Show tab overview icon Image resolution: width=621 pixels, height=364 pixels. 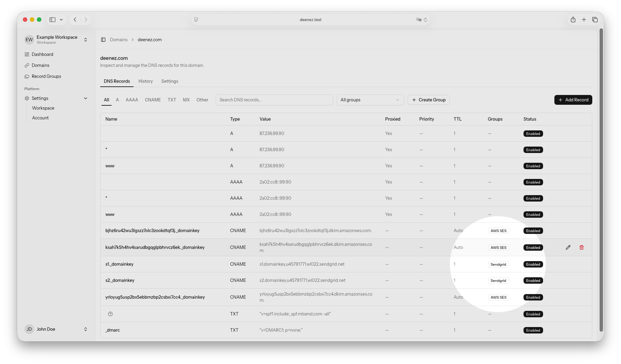[x=595, y=20]
